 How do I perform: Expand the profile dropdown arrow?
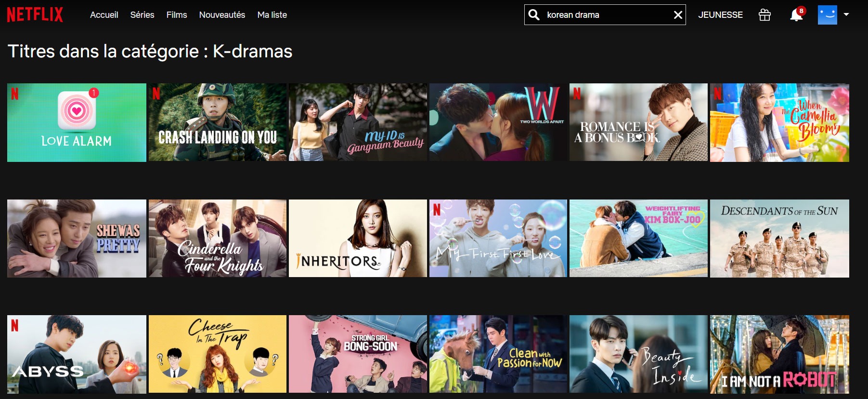[x=846, y=14]
